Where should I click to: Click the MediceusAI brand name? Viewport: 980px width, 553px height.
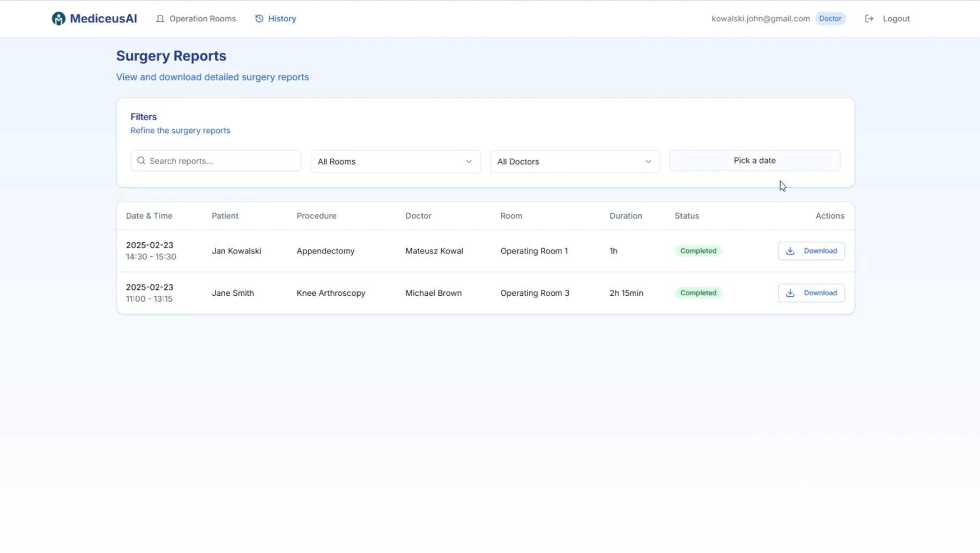click(103, 19)
